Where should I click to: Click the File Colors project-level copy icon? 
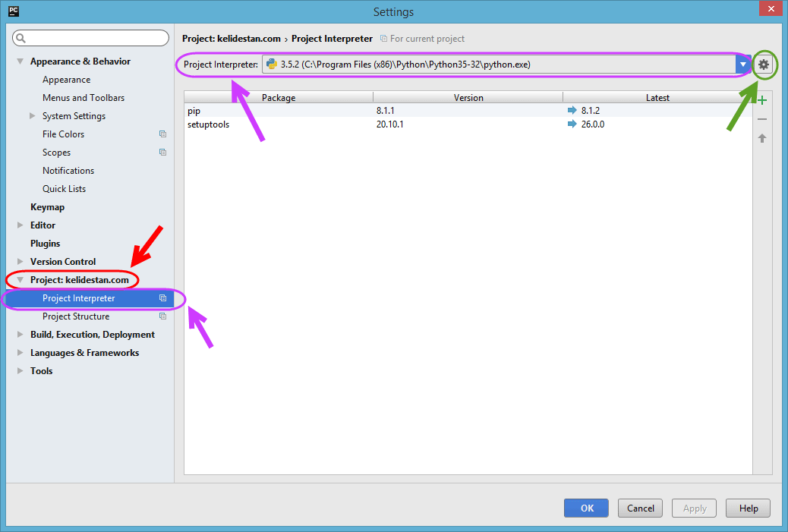(x=162, y=134)
